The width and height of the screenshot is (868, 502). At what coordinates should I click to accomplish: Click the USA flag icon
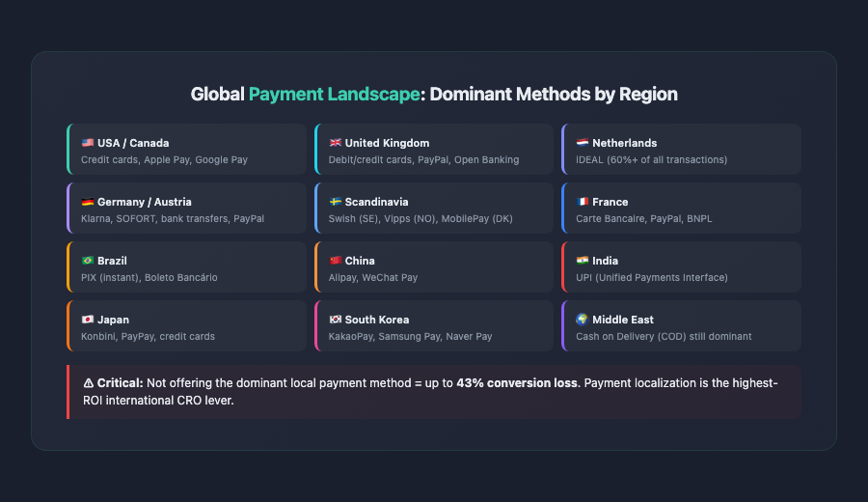88,143
